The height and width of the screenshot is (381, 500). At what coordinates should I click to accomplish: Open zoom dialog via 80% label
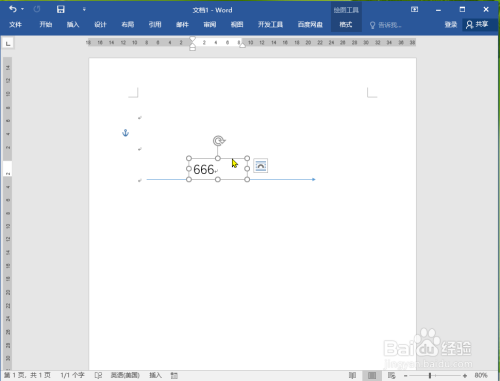click(x=481, y=375)
